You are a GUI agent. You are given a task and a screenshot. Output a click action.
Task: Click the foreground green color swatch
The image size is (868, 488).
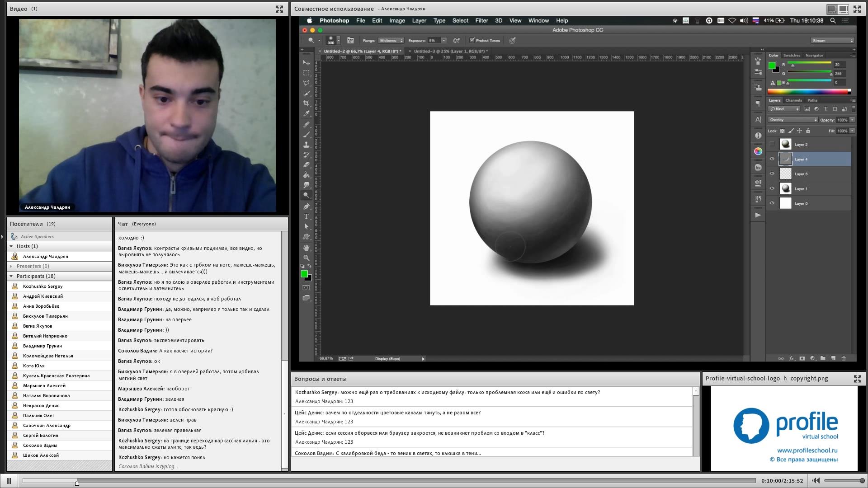[x=304, y=274]
